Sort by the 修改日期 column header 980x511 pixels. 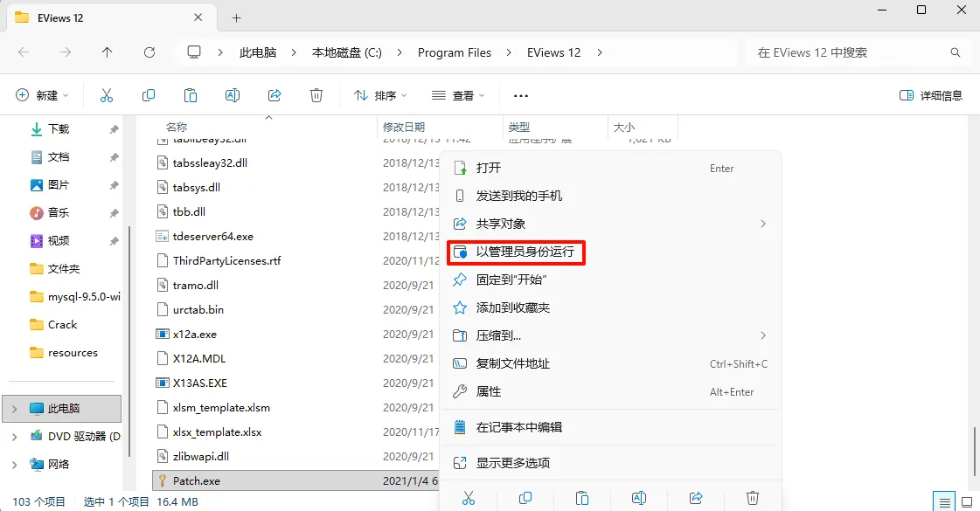(441, 128)
